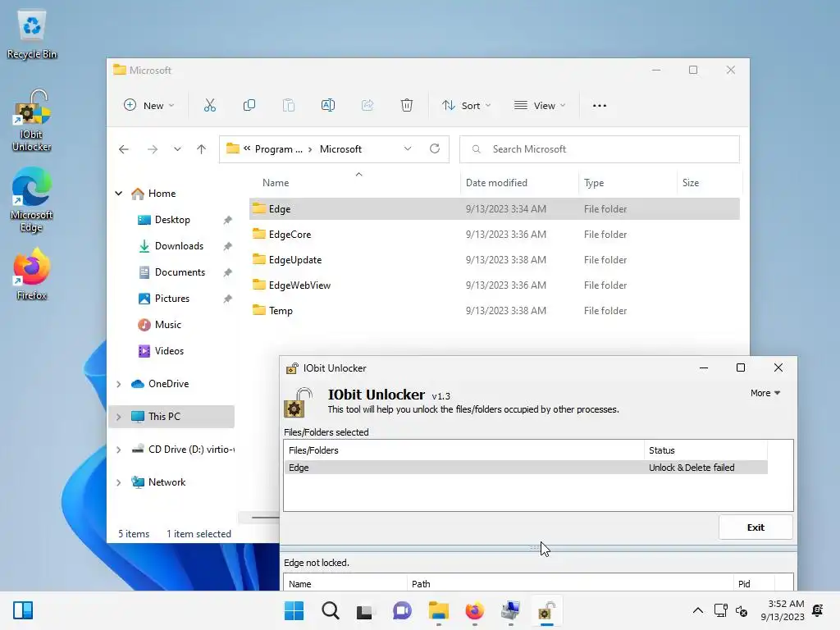Expand the CD Drive (D:) node

point(118,450)
